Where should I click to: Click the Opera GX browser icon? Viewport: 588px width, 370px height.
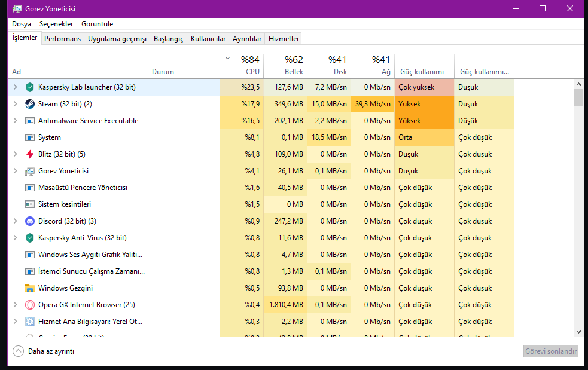tap(30, 305)
